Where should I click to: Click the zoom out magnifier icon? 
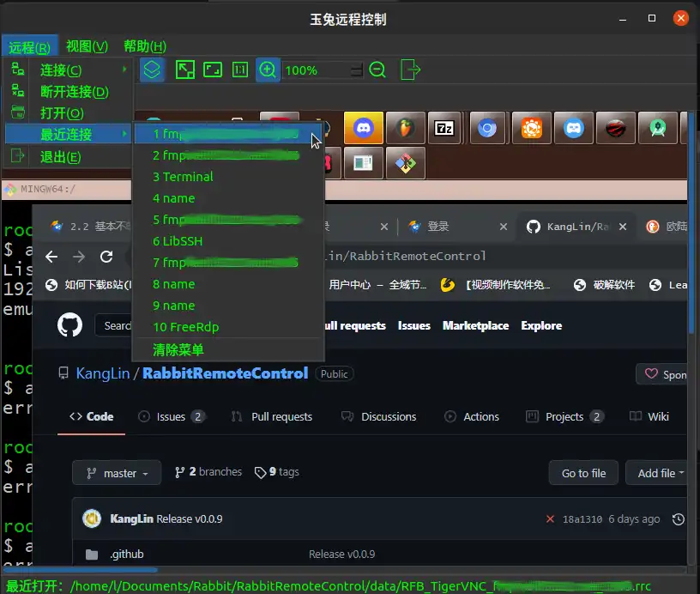click(377, 70)
